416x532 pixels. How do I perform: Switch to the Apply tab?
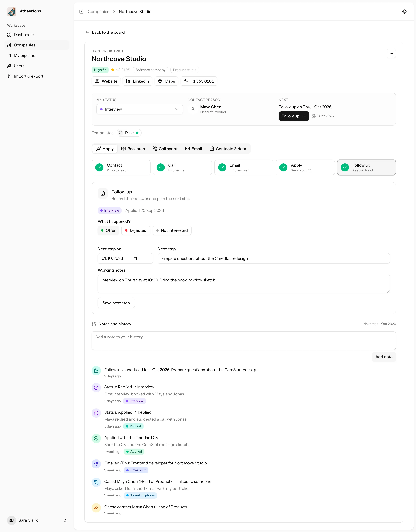point(105,149)
